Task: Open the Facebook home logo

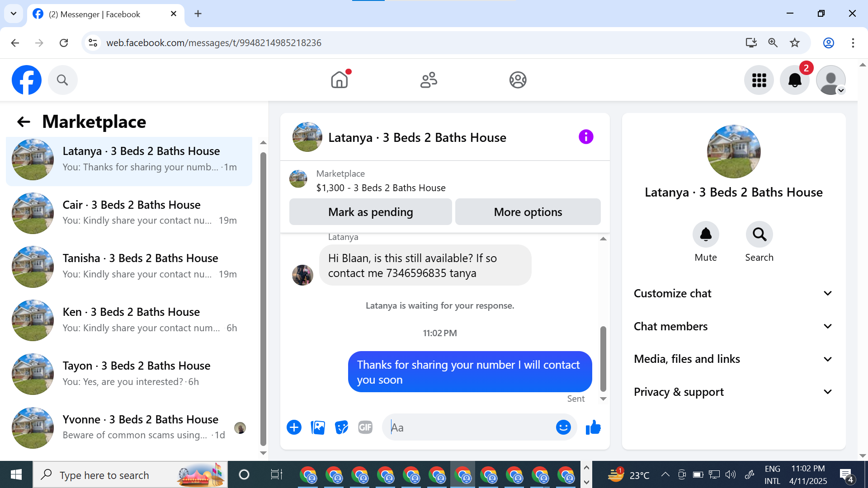Action: (27, 80)
